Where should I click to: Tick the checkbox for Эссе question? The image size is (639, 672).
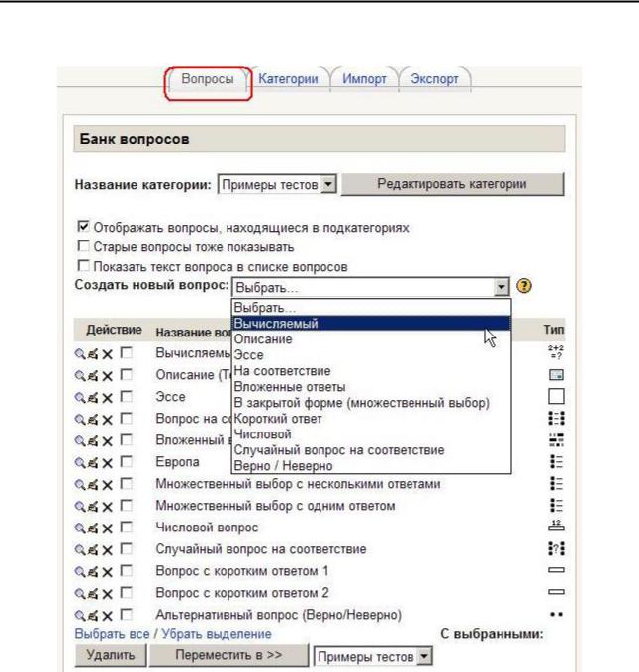pyautogui.click(x=126, y=397)
